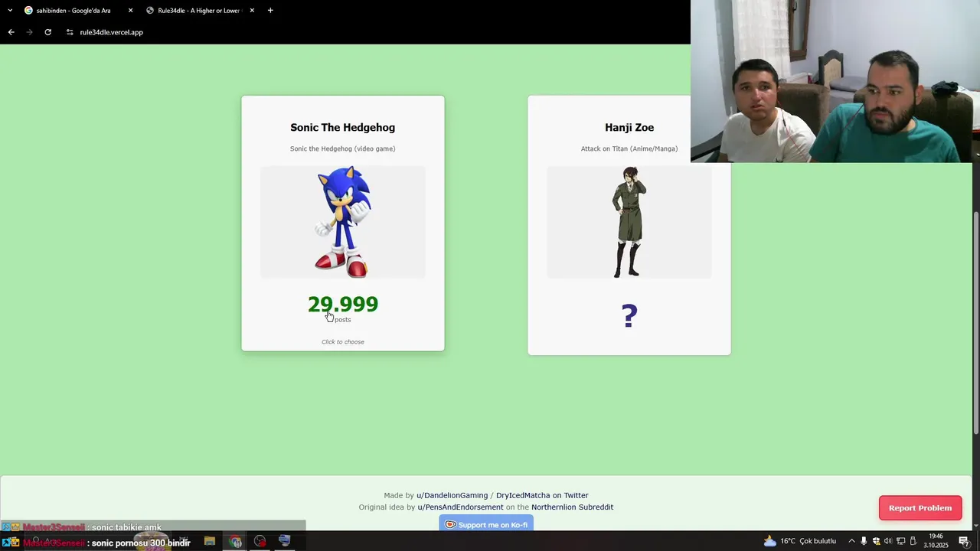Open the computer monitor taskbar app
This screenshot has height=551, width=980.
285,541
